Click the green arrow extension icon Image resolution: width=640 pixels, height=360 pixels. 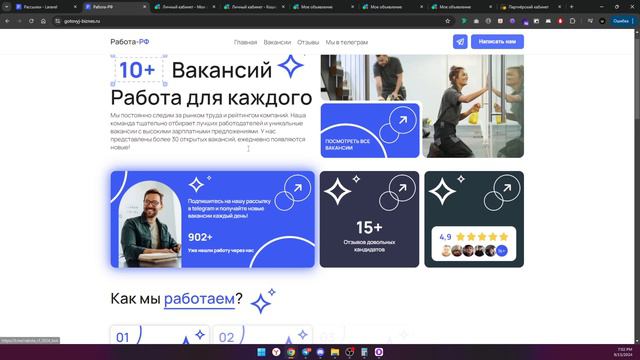464,21
